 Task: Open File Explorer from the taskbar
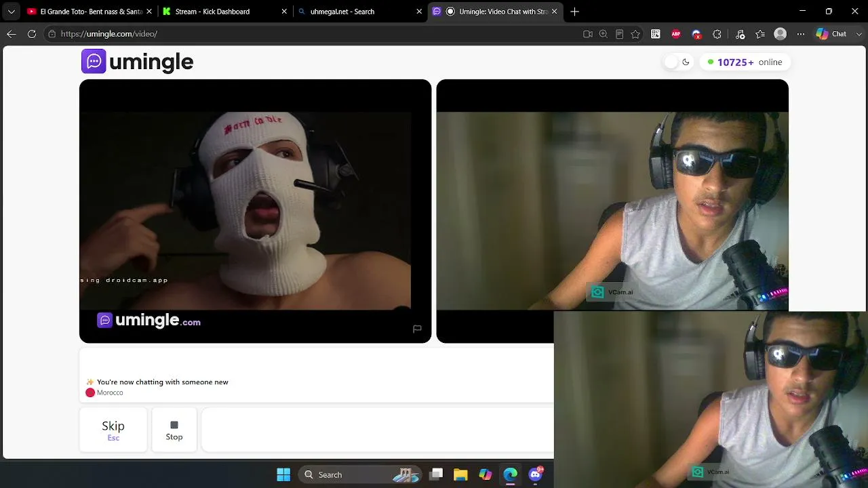coord(460,474)
